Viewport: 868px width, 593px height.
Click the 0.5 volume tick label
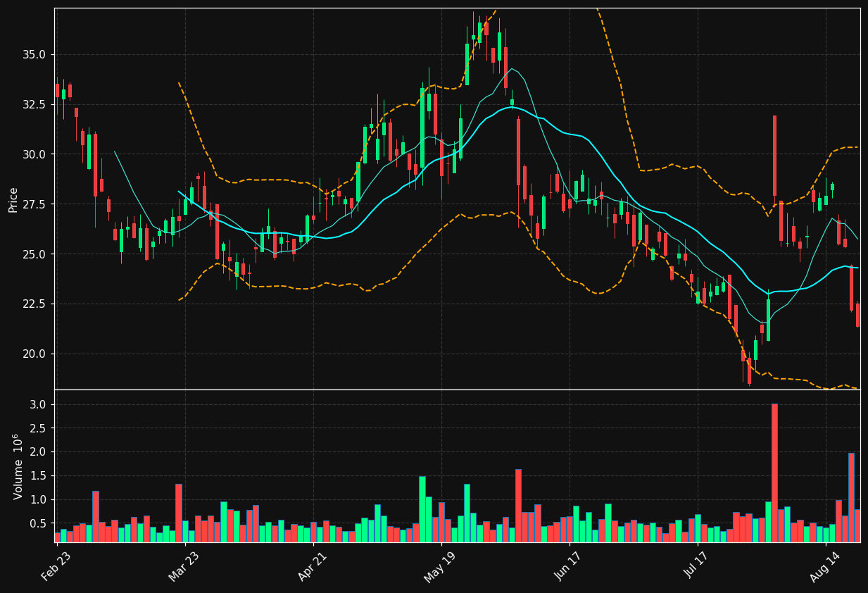point(39,524)
